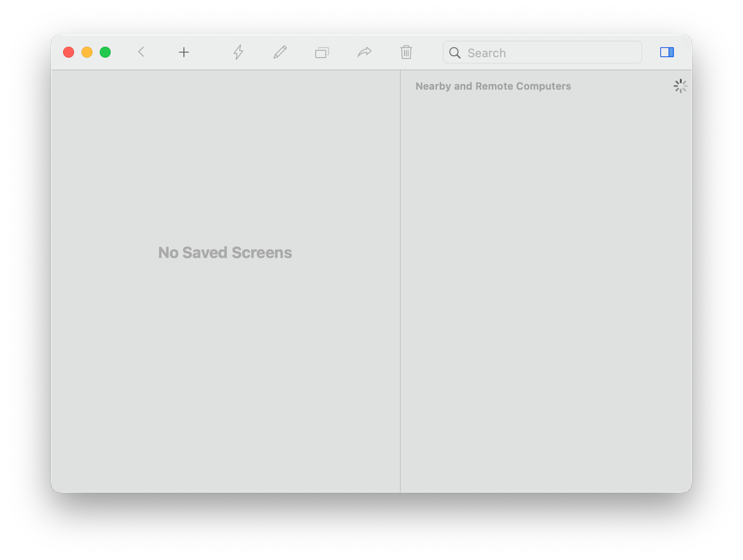Close the Screen Sharing window
This screenshot has height=560, width=743.
(x=68, y=52)
